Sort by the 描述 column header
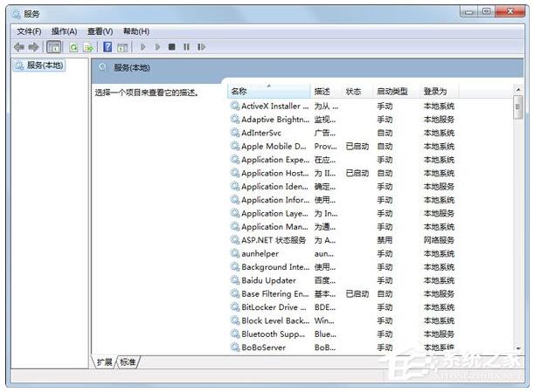The height and width of the screenshot is (392, 534). [326, 91]
